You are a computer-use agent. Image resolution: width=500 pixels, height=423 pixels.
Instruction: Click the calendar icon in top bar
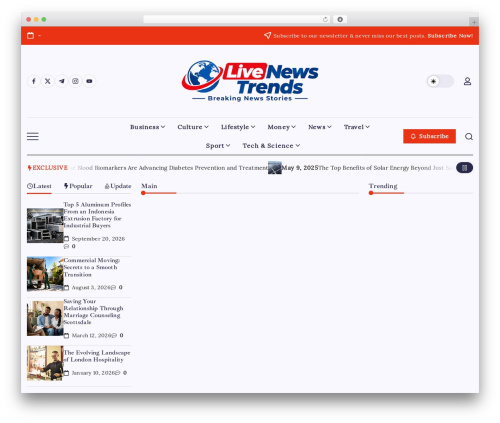pyautogui.click(x=30, y=36)
